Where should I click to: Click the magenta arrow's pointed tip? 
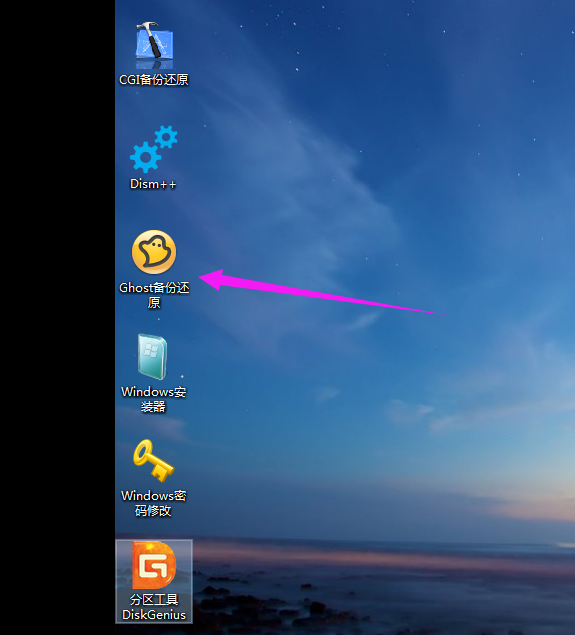(201, 277)
